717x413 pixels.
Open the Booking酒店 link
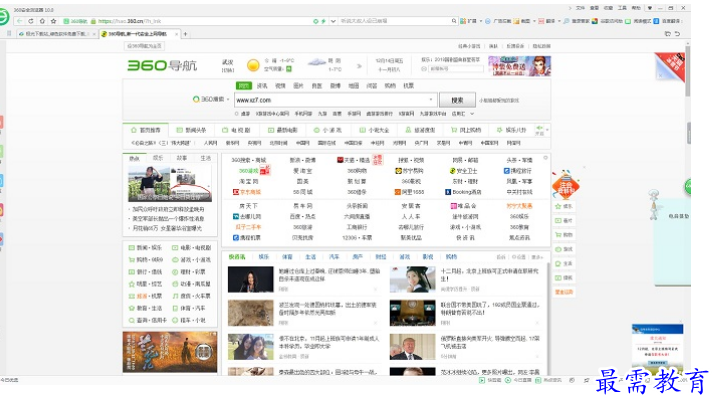(463, 192)
